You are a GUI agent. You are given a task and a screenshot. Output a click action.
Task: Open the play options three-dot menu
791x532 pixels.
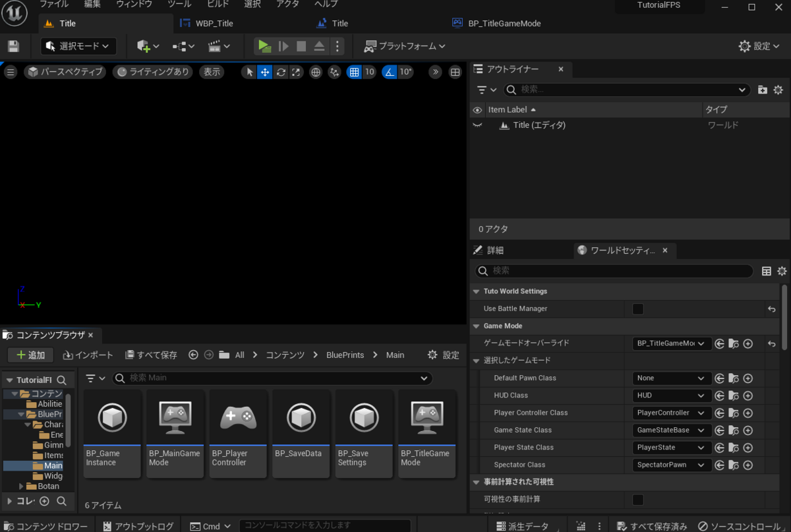coord(337,46)
